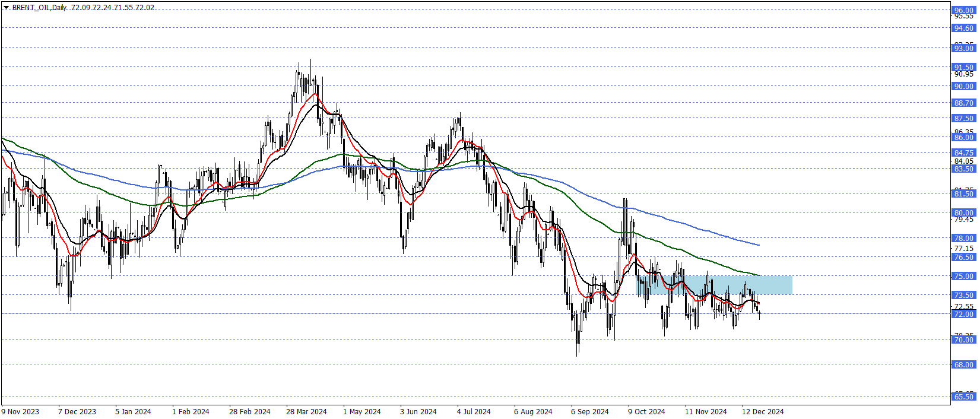Click the 11 Nov 2024 date label

coord(706,411)
